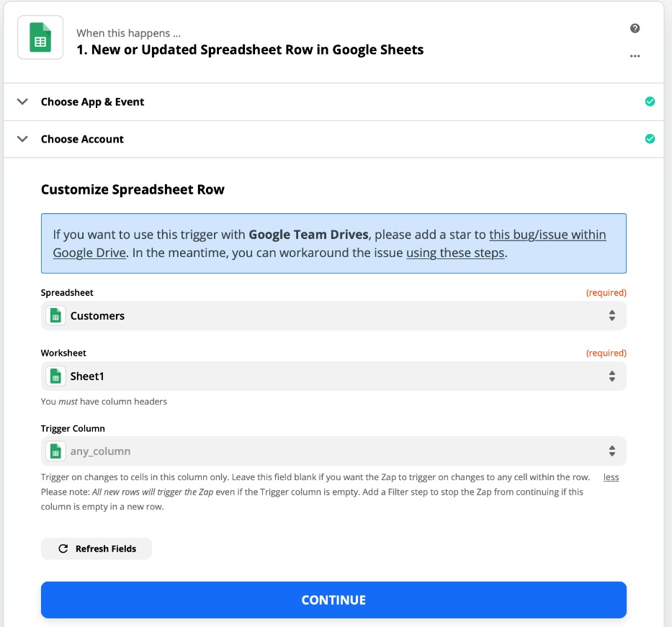Screen dimensions: 672x627
Task: Click the step title 'New or Updated Spreadsheet Row'
Action: 250,50
